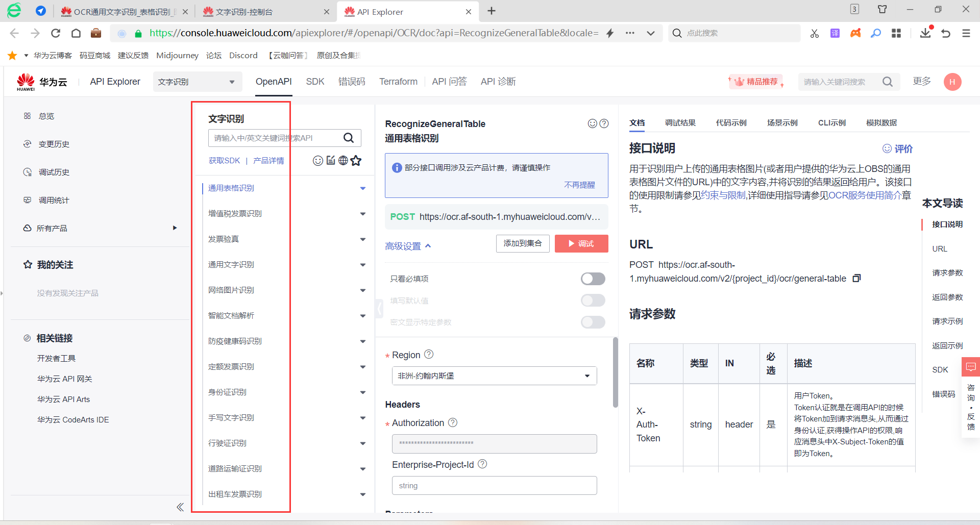980x525 pixels.
Task: Open 调试历史 in left sidebar
Action: click(x=54, y=172)
